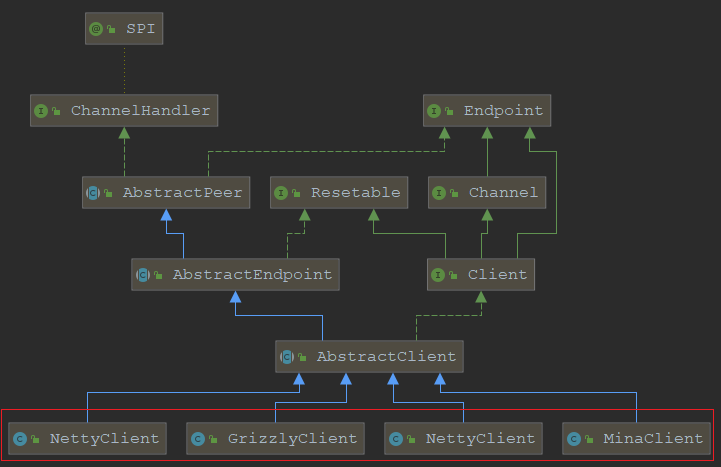
Task: Click the abstract class icon on AbstractPeer
Action: 93,193
